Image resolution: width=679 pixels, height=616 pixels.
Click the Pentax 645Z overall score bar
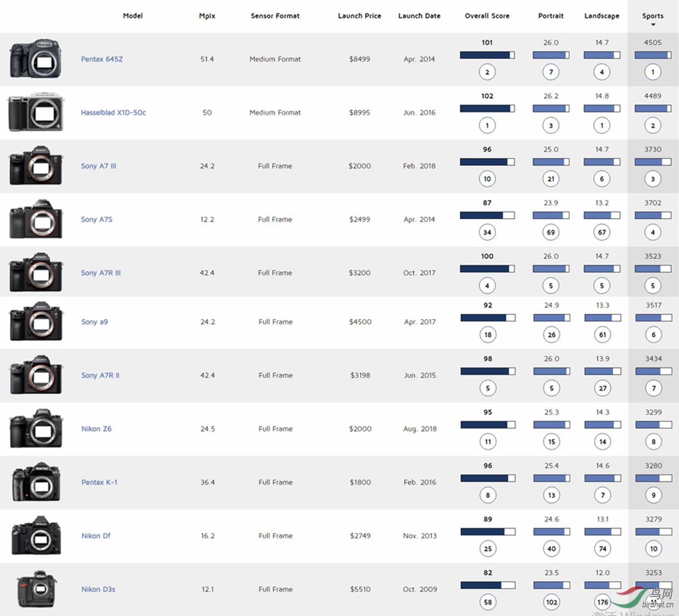[x=487, y=55]
